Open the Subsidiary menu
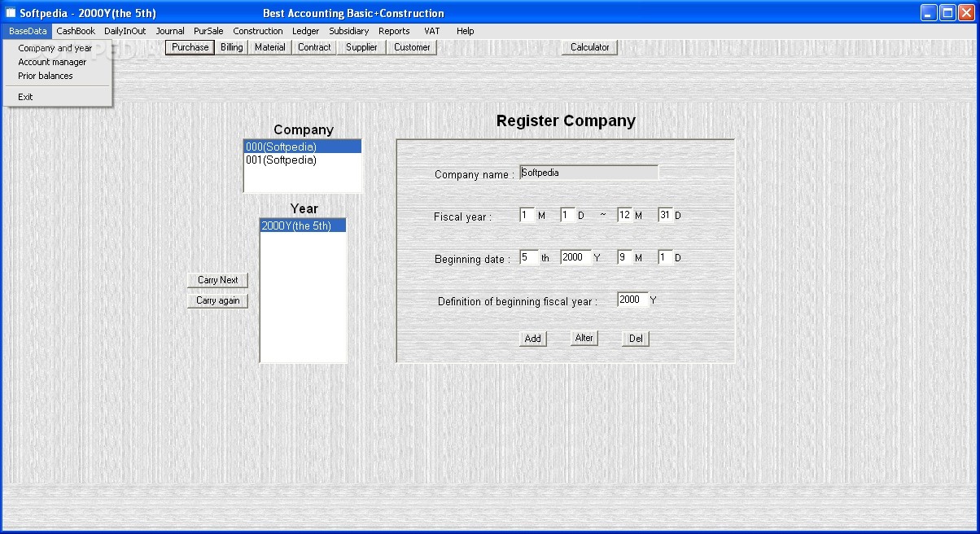Screen dimensions: 980x534 349,31
